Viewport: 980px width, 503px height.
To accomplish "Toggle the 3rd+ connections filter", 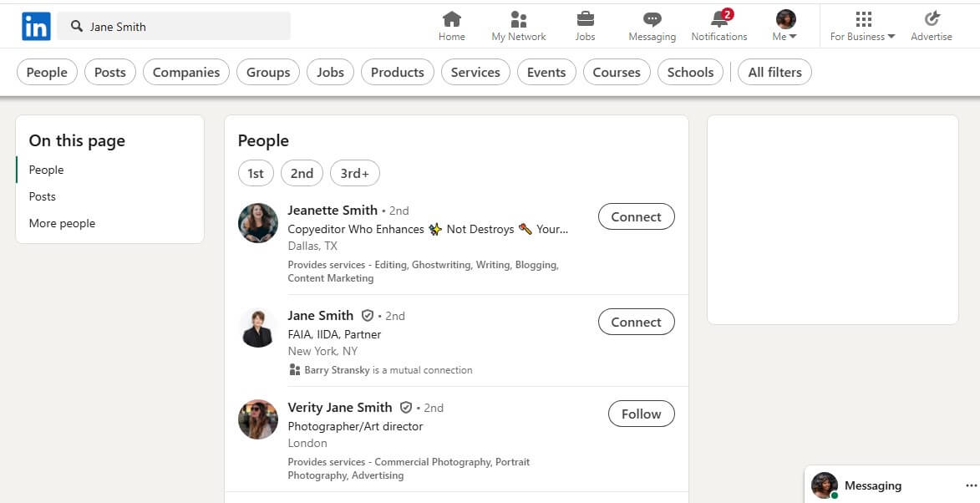I will 354,173.
